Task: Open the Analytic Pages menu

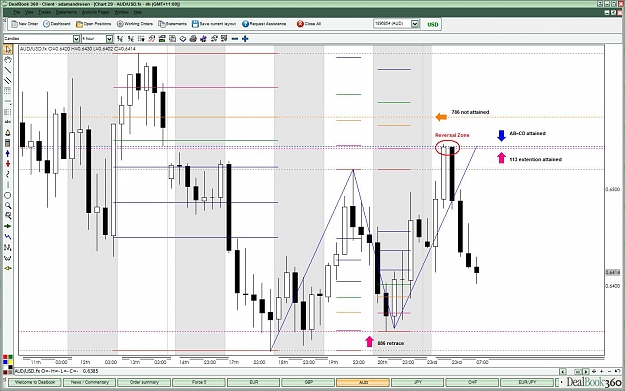Action: pos(95,12)
